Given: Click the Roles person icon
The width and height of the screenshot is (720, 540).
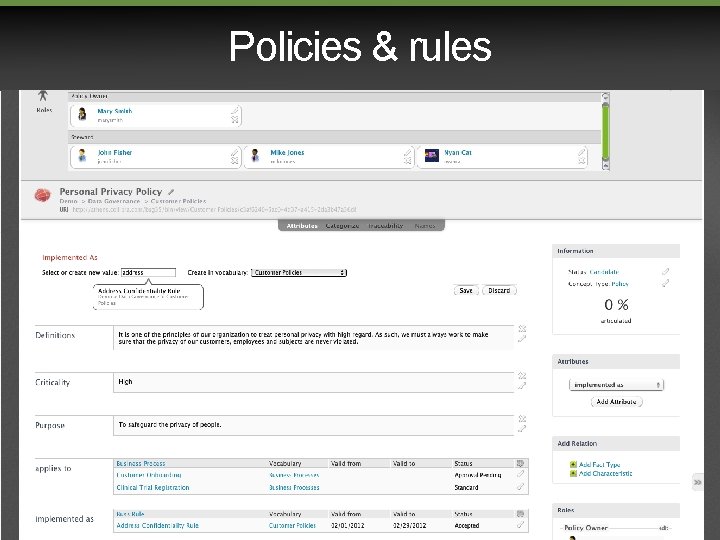Looking at the screenshot, I should tap(43, 96).
